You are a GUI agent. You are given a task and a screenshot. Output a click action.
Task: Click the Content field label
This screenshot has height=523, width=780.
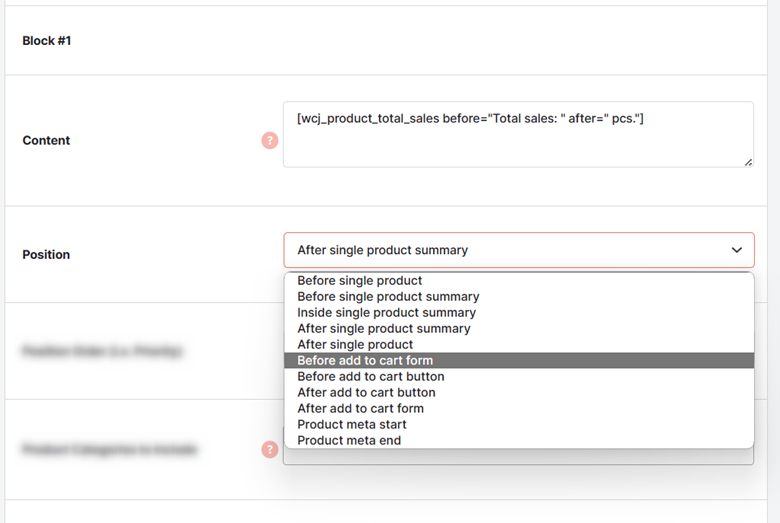(x=46, y=140)
